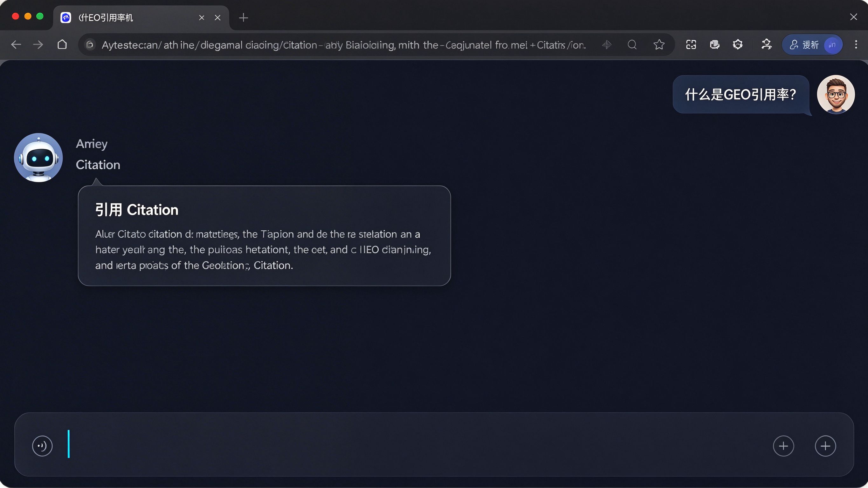Open the three-dot browser menu
This screenshot has height=488, width=868.
(x=856, y=44)
